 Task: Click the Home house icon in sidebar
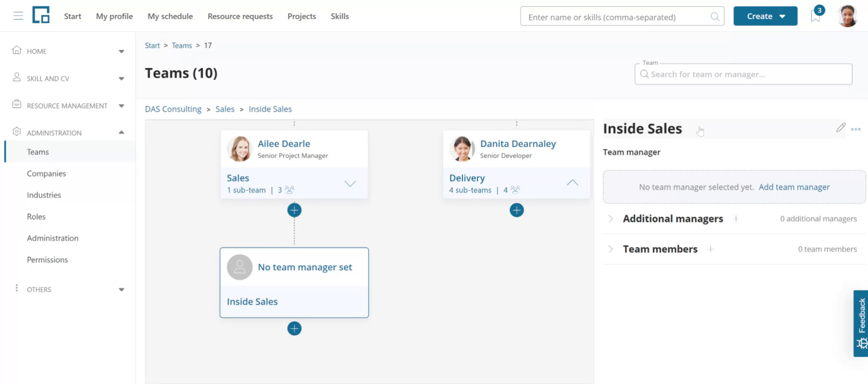coord(17,50)
